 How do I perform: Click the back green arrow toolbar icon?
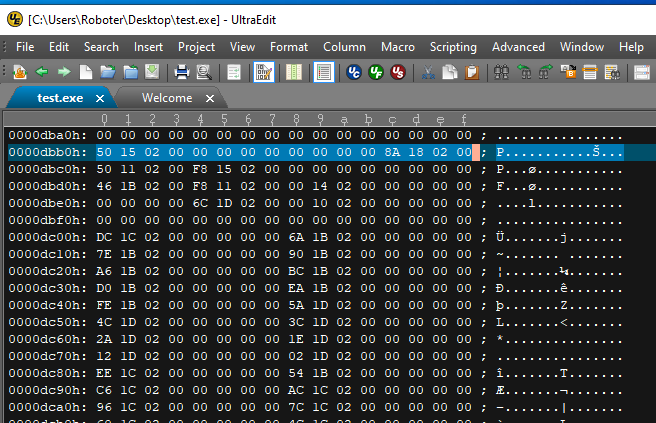coord(42,72)
